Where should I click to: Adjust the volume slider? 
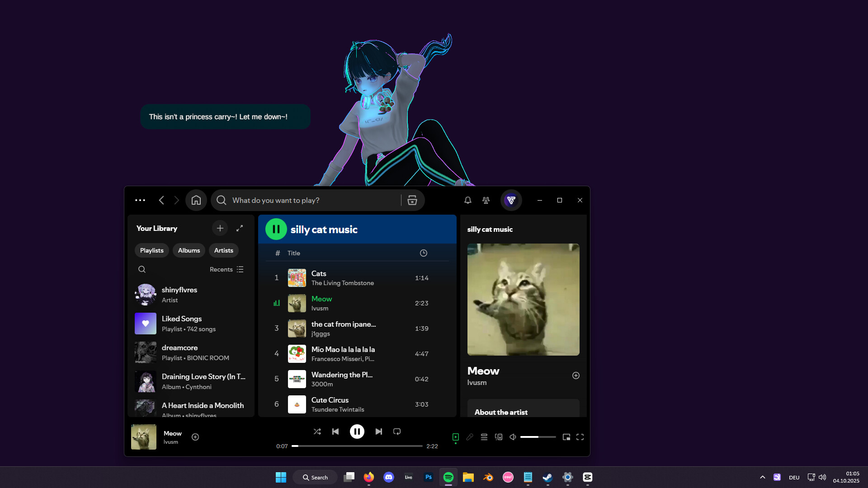(x=538, y=437)
